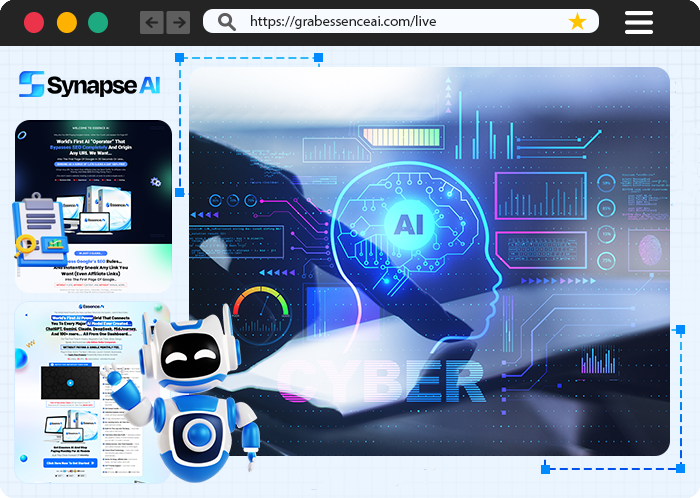Click the top-middle selection handle
This screenshot has width=700, height=498.
pos(318,58)
